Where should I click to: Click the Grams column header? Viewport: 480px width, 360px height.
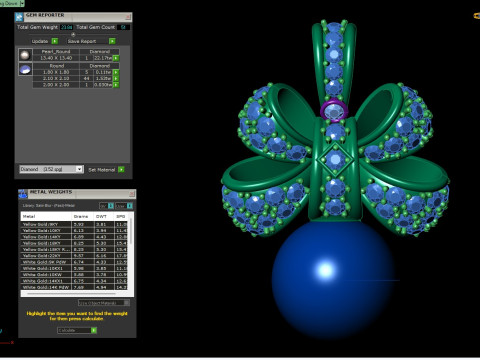(x=83, y=217)
